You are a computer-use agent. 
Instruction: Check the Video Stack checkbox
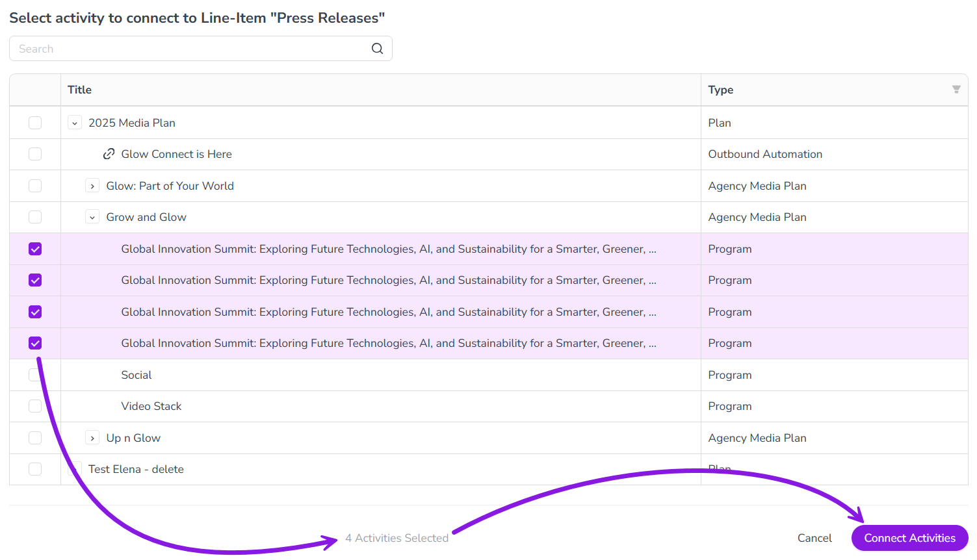[x=35, y=406]
